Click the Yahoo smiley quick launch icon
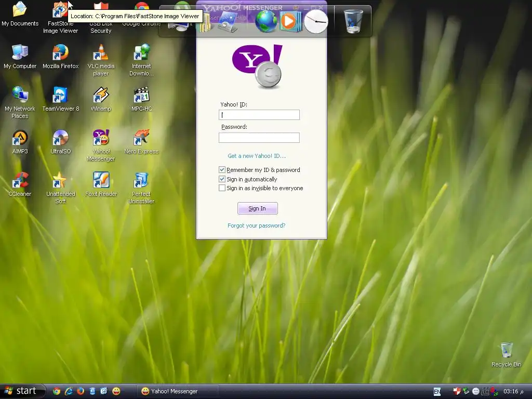532x399 pixels. pos(116,391)
